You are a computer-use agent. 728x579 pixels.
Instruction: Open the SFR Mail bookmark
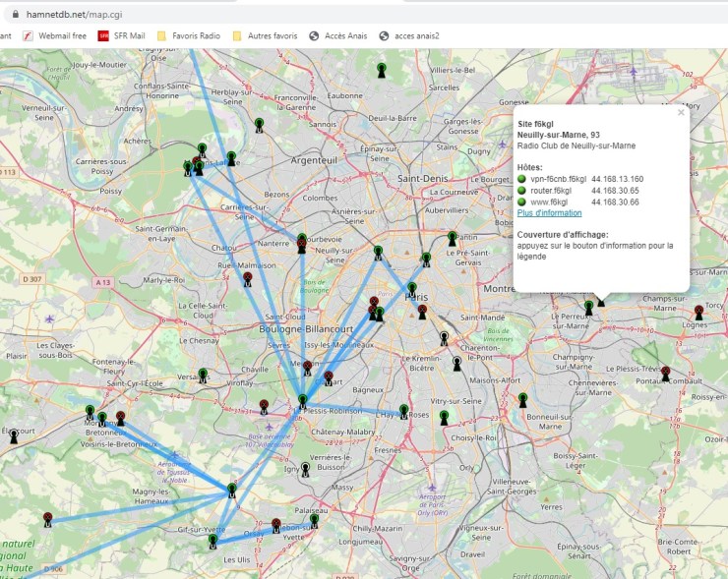coord(123,36)
